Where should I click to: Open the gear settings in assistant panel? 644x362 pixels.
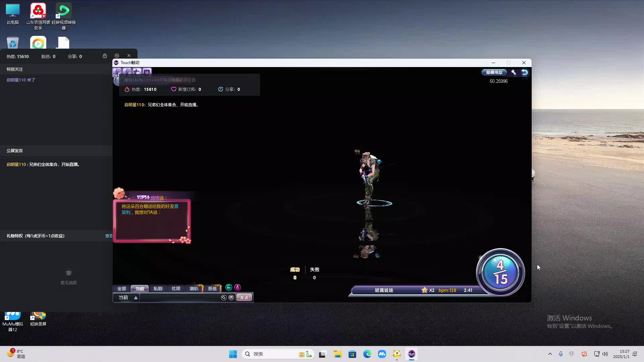click(x=117, y=56)
